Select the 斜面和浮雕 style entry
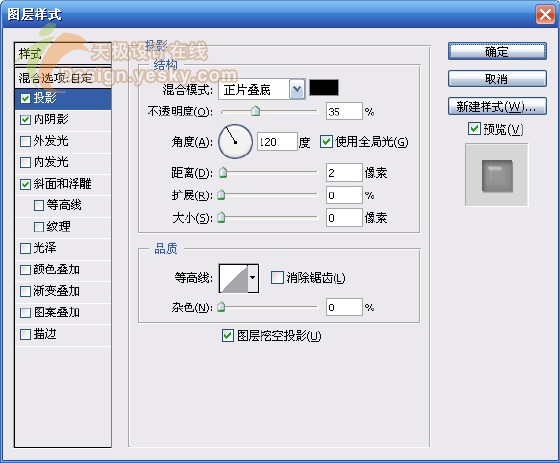 63,184
